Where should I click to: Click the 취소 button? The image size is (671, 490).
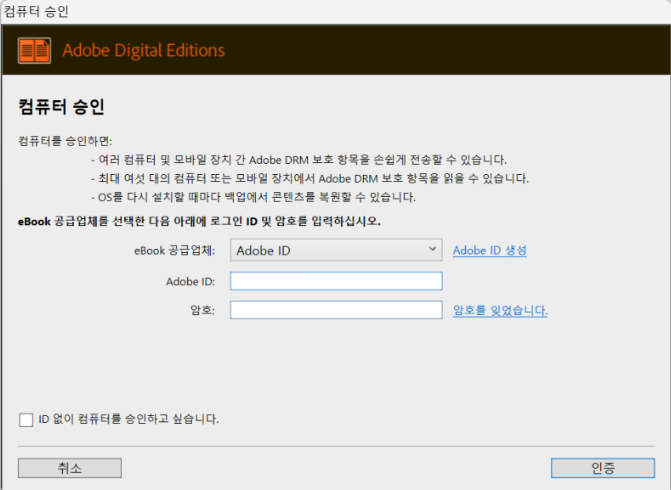coord(70,468)
